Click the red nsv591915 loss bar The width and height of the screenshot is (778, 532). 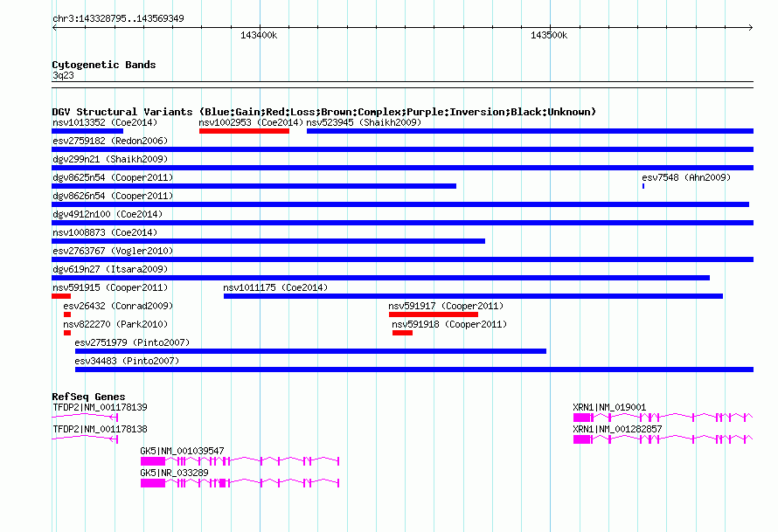click(x=61, y=296)
